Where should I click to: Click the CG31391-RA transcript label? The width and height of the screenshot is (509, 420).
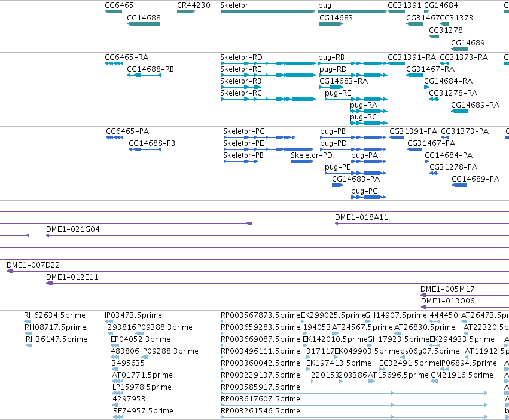point(412,57)
